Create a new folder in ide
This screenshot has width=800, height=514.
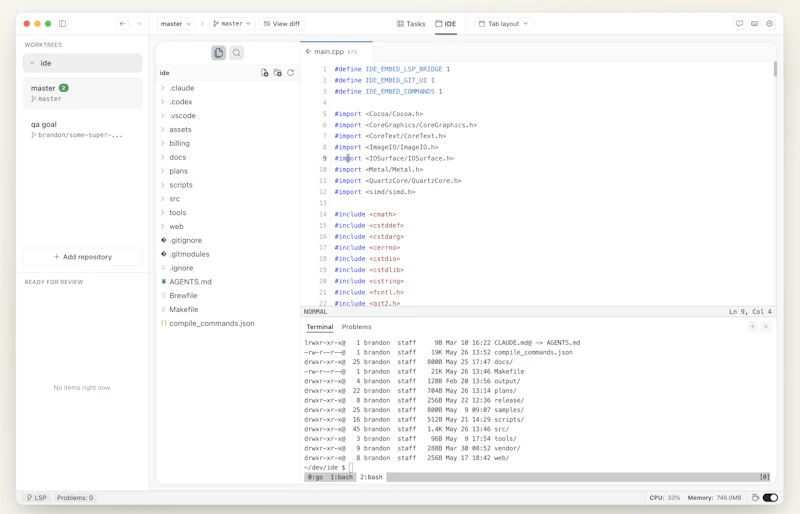click(278, 72)
